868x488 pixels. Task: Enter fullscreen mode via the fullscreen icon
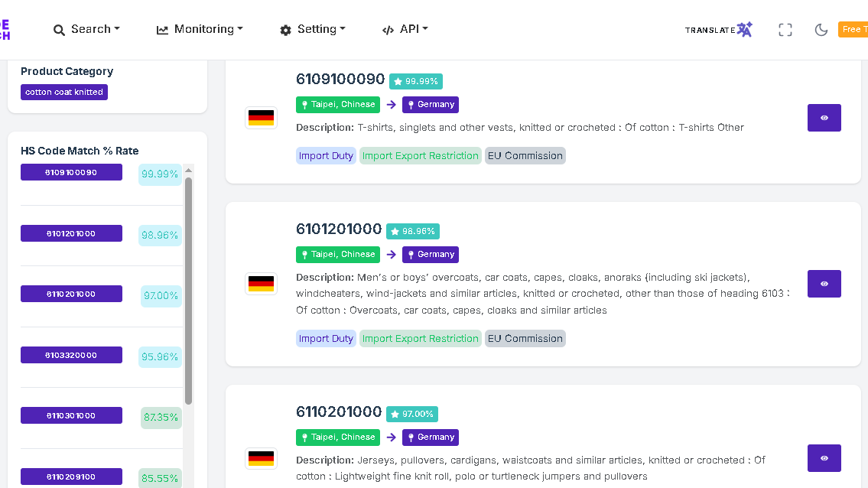coord(785,30)
